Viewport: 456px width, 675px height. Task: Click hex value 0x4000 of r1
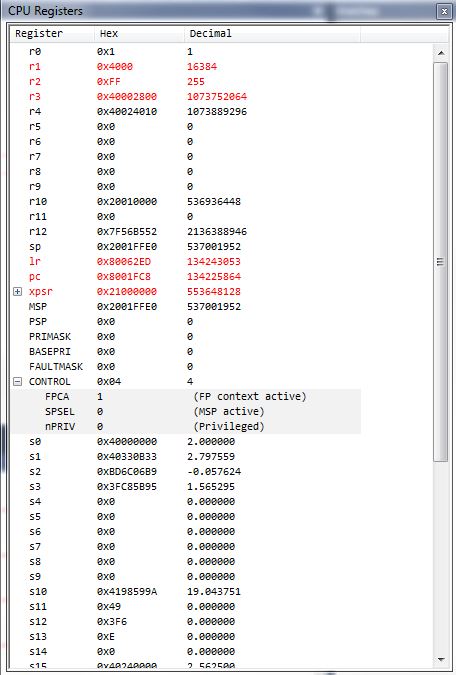pyautogui.click(x=115, y=67)
